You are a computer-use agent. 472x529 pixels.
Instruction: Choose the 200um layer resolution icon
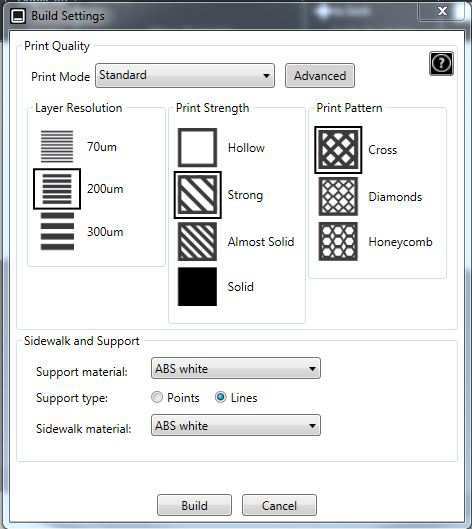(x=57, y=189)
